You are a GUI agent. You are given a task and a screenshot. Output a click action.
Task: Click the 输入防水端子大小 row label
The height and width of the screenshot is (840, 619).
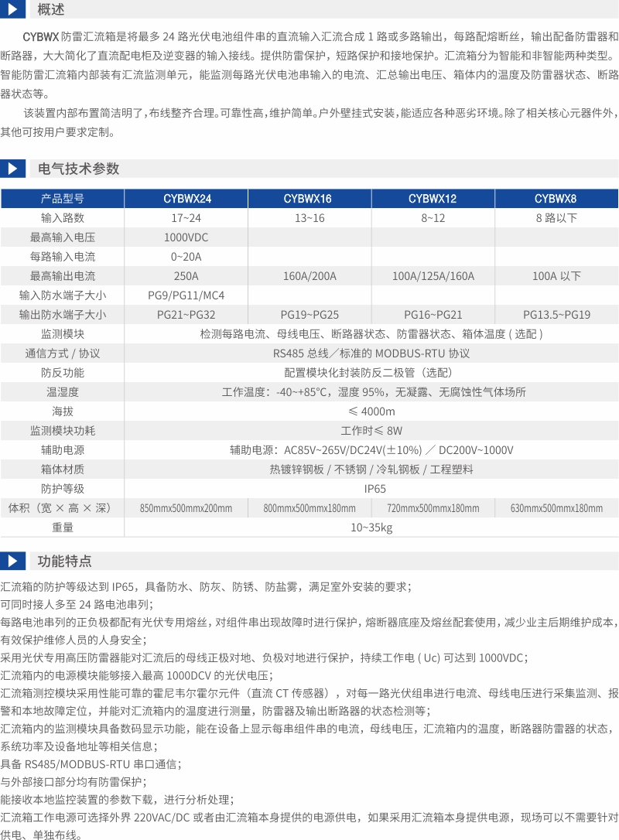pyautogui.click(x=62, y=295)
